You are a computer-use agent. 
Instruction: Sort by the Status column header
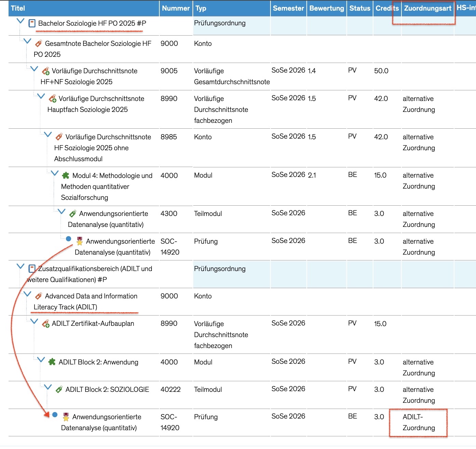click(x=360, y=8)
